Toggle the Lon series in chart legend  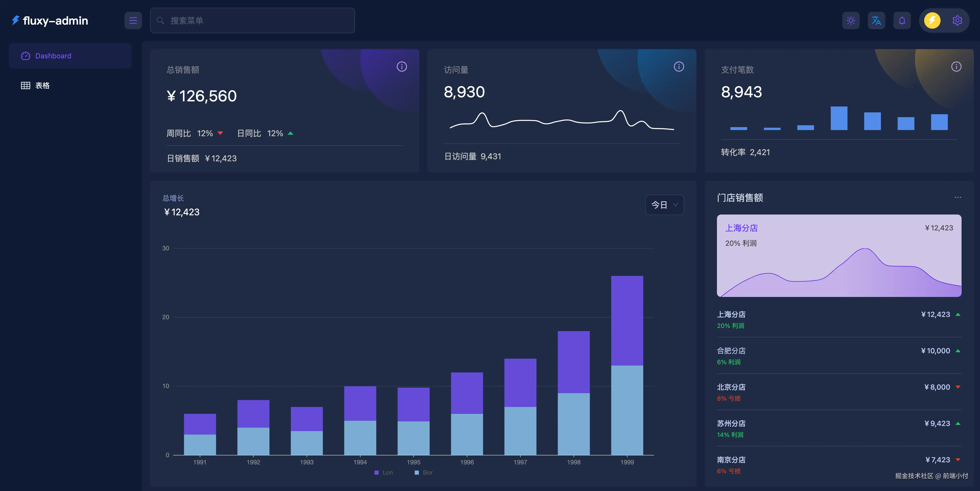click(x=384, y=472)
